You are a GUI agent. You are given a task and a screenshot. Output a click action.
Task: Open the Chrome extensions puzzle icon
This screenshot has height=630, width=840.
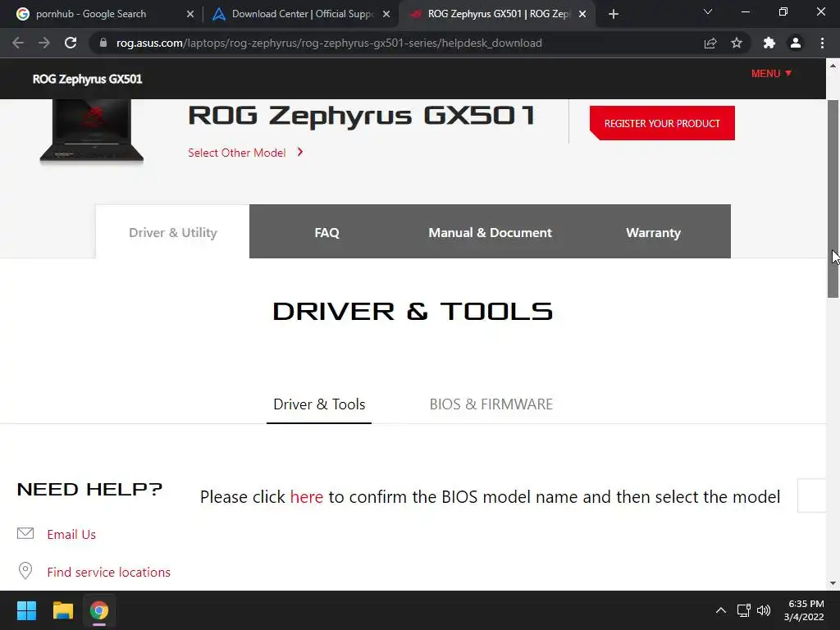[769, 43]
